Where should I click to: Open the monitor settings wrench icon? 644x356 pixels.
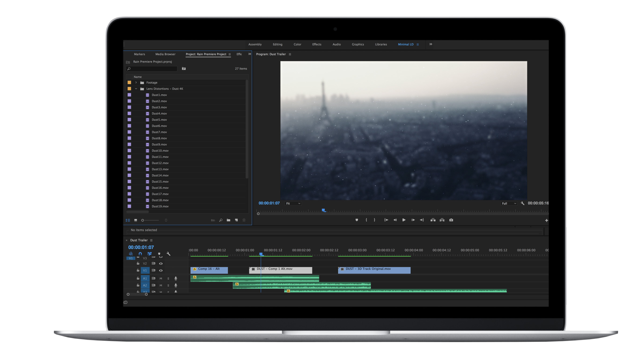coord(522,203)
